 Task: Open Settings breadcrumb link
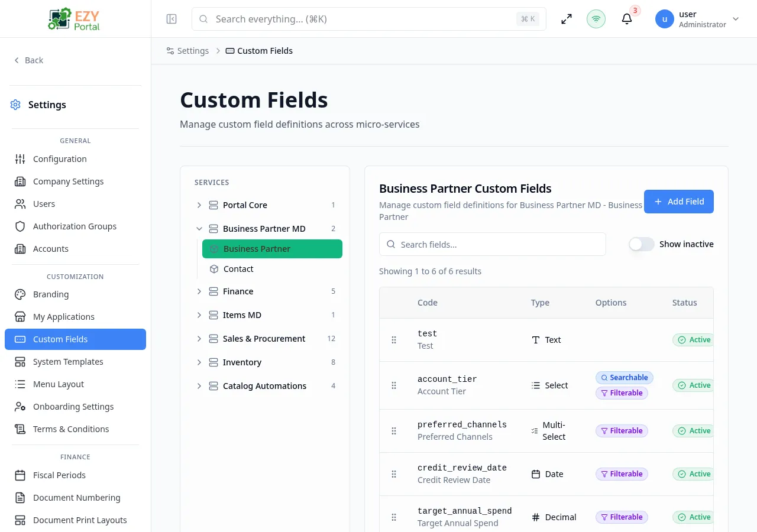pos(187,51)
